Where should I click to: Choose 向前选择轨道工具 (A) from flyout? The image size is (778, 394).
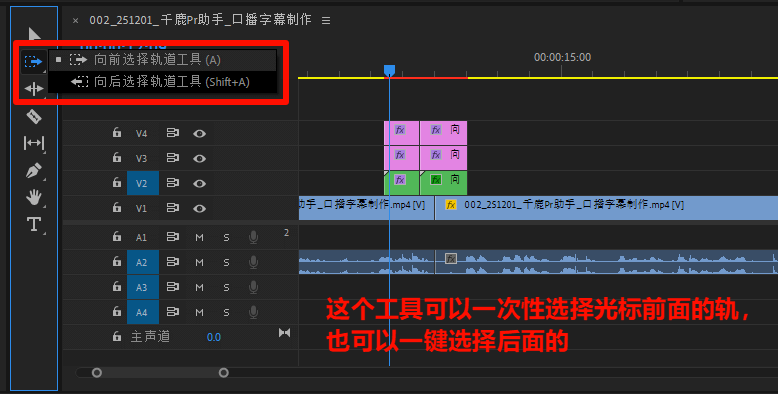pyautogui.click(x=163, y=60)
